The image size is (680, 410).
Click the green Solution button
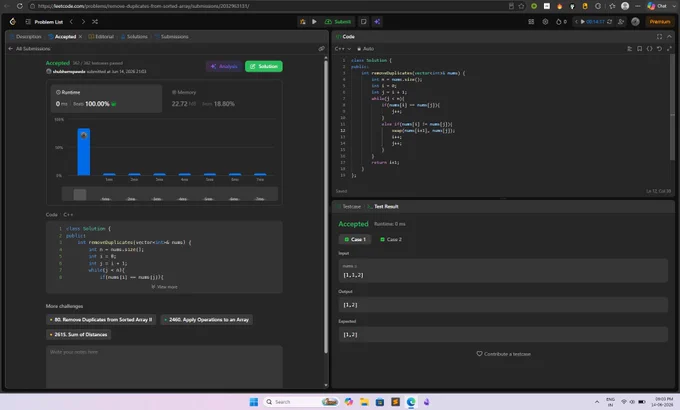264,66
